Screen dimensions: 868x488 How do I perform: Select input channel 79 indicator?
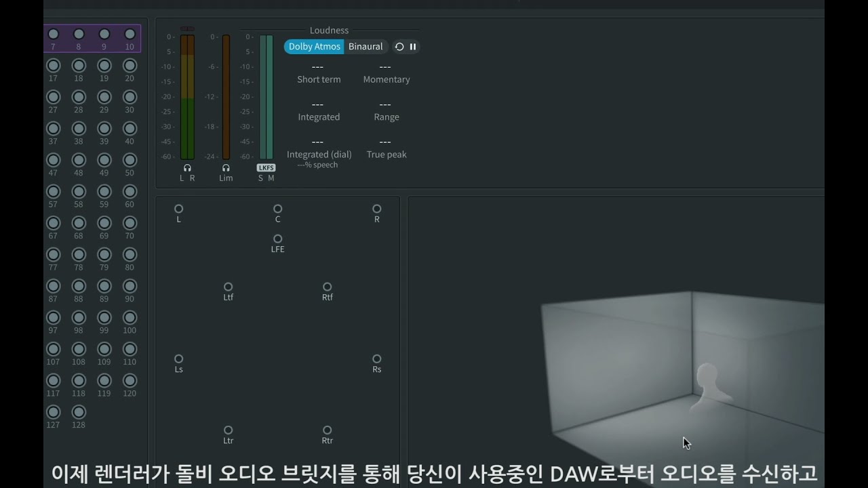pos(104,255)
